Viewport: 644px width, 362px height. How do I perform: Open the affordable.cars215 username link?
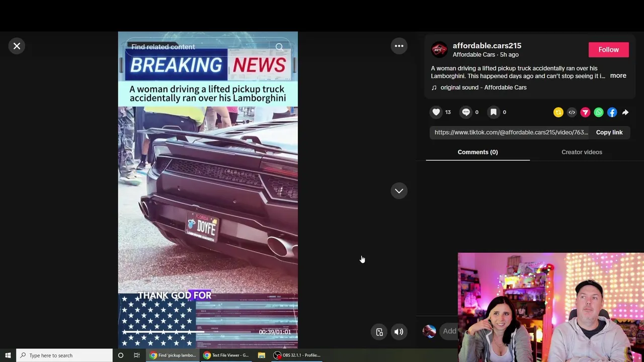[487, 46]
